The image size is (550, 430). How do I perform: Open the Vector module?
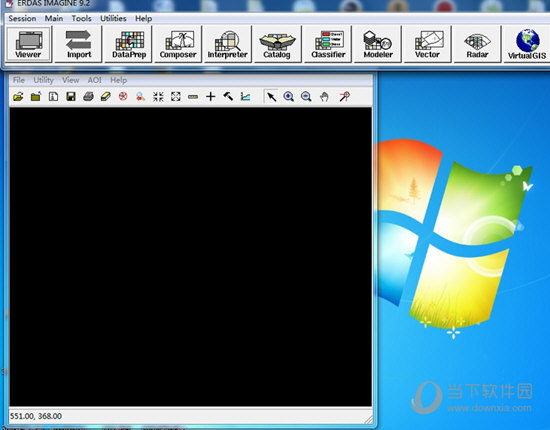[428, 44]
